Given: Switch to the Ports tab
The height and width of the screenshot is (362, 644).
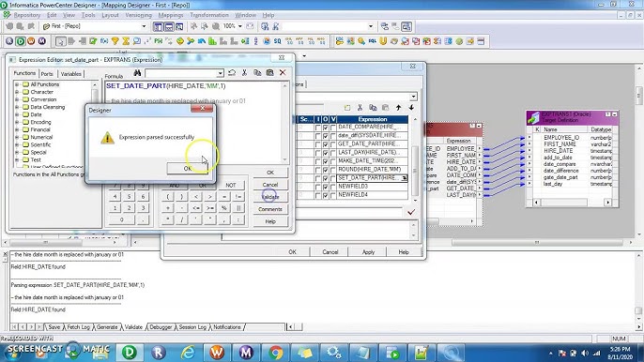Looking at the screenshot, I should click(47, 74).
